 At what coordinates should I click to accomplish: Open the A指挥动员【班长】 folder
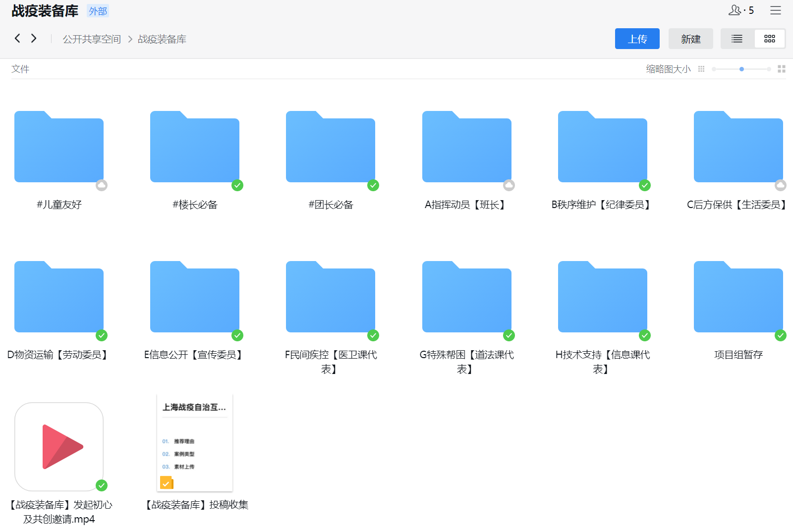466,147
